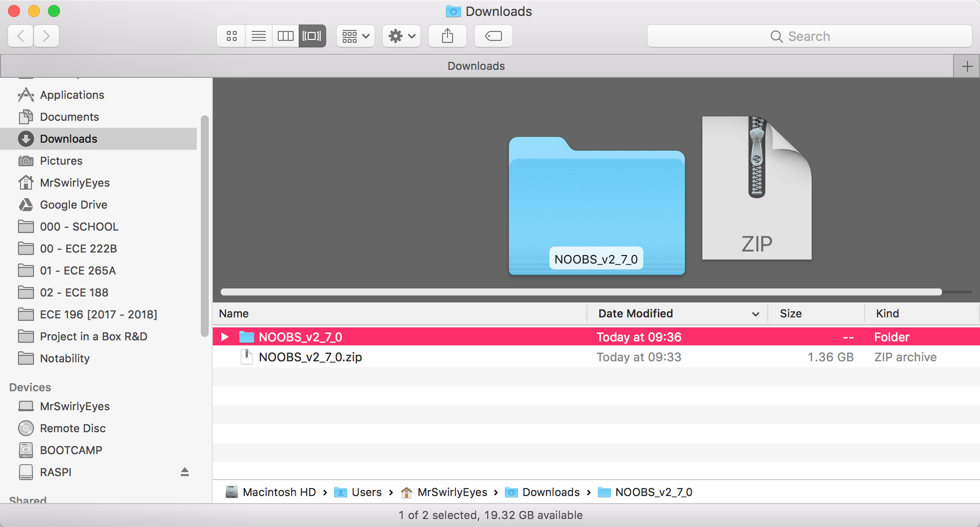Switch to column view
This screenshot has width=980, height=527.
pyautogui.click(x=286, y=36)
